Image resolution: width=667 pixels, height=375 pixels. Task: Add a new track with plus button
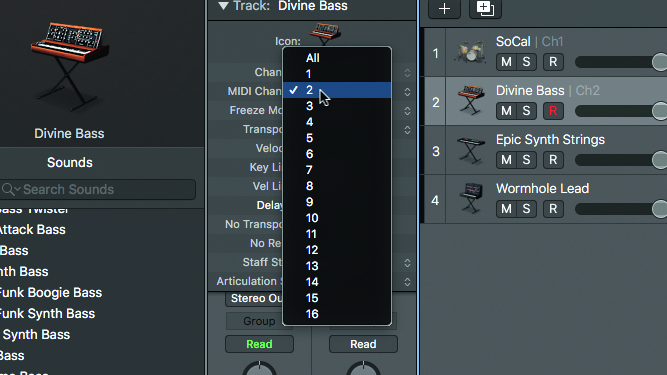pos(444,9)
